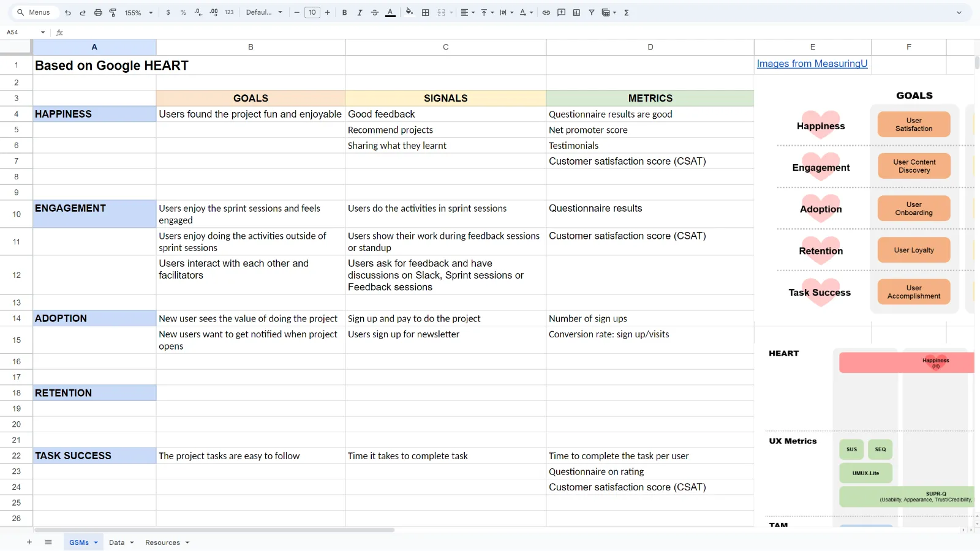
Task: Create a filter
Action: coord(592,12)
